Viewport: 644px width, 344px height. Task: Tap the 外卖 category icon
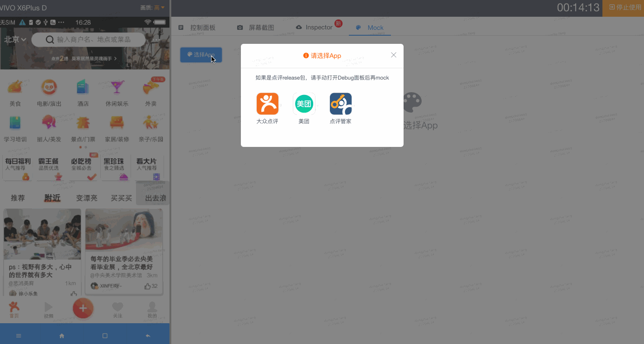(150, 87)
